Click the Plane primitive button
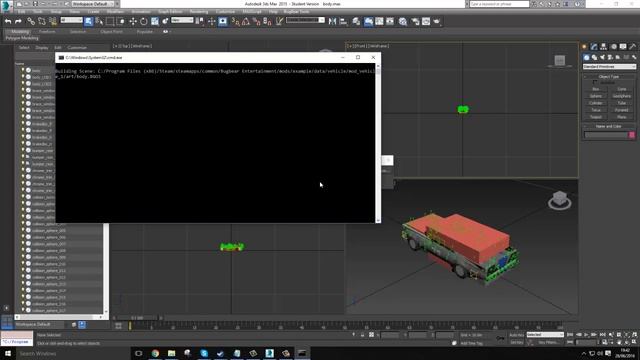The width and height of the screenshot is (640, 360). tap(622, 117)
